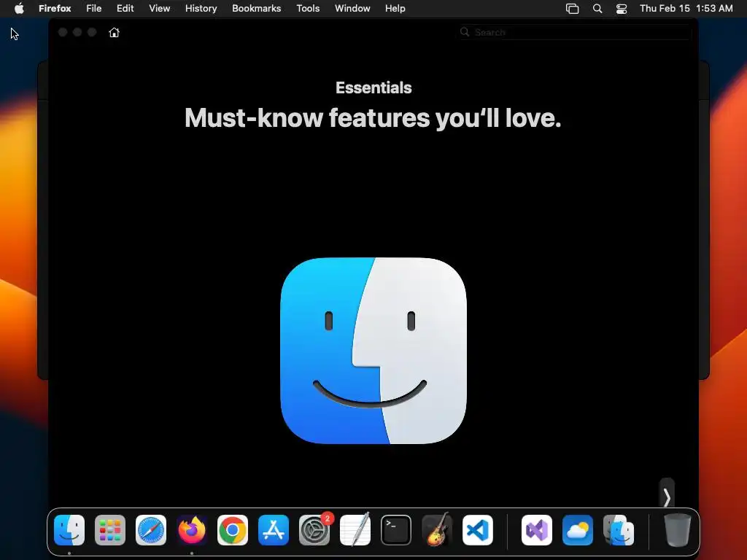Open the Bookmarks menu
747x560 pixels.
256,8
